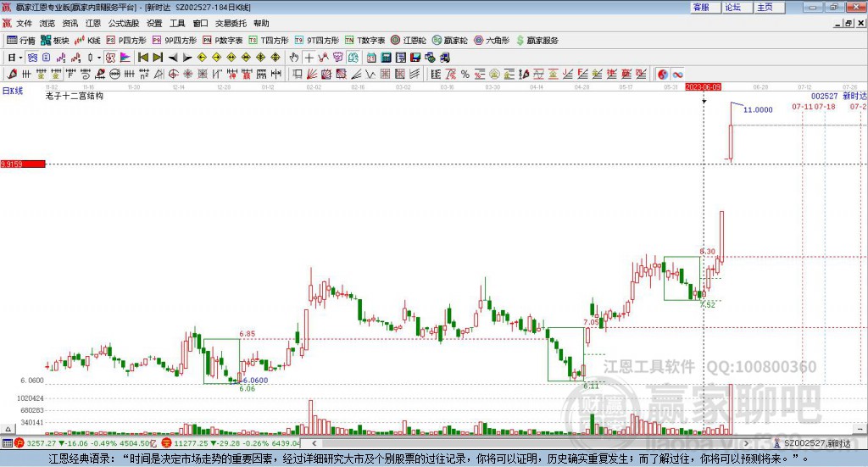Open the 板块 sector view
The width and height of the screenshot is (868, 467).
click(x=54, y=41)
